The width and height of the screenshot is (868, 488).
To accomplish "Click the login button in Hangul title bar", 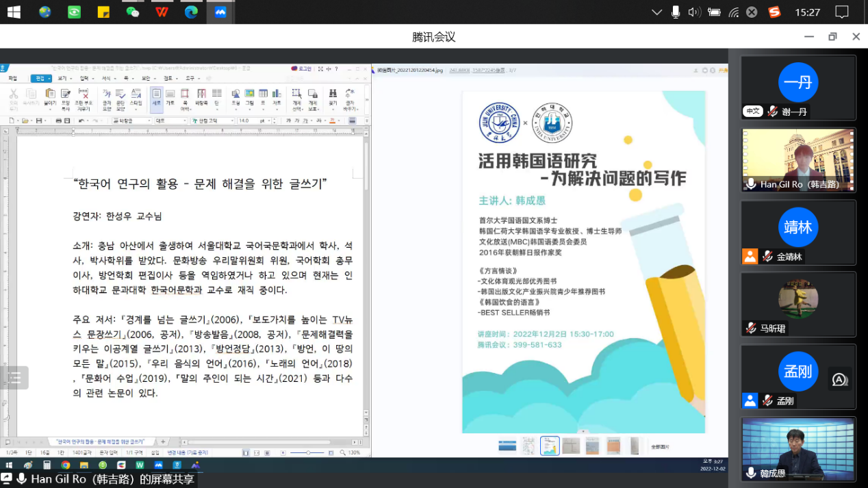I will pyautogui.click(x=301, y=68).
